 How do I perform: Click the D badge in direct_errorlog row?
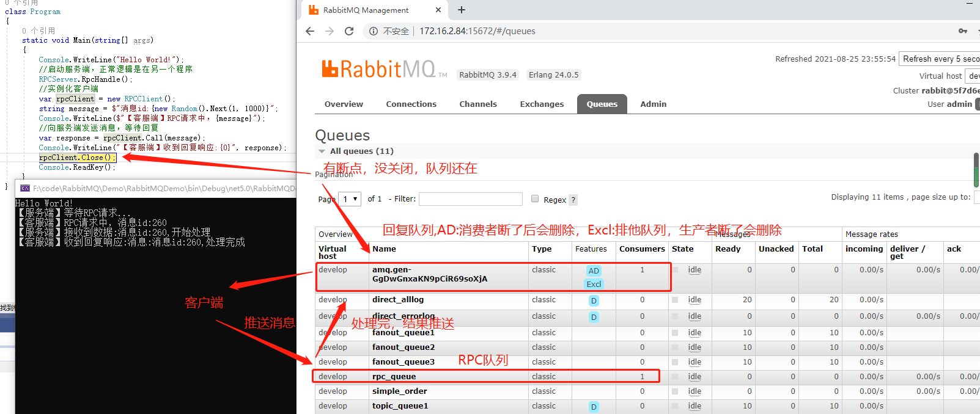click(594, 317)
